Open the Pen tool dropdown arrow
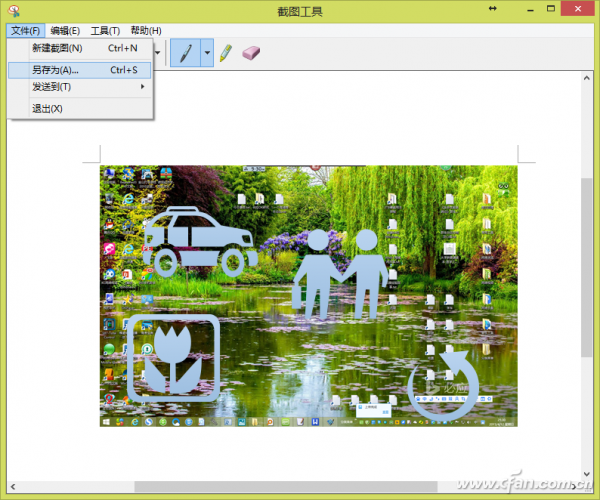 [x=207, y=53]
